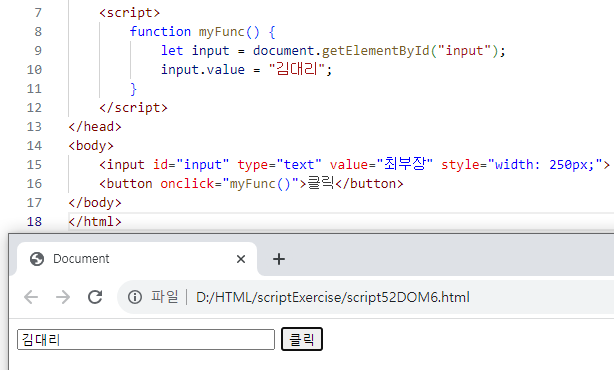The height and width of the screenshot is (370, 614).
Task: Click the globe favicon on Document tab
Action: point(37,259)
